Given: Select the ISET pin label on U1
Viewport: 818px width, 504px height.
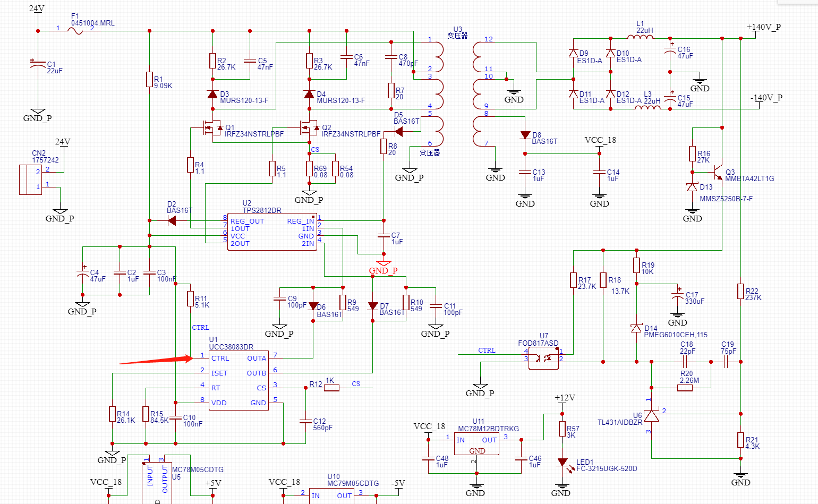Looking at the screenshot, I should [219, 373].
